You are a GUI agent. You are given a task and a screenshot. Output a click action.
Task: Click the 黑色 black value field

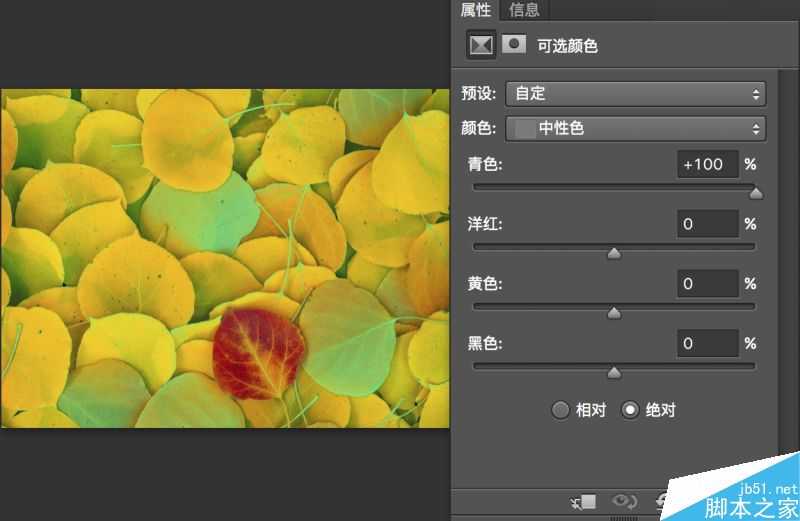[x=707, y=344]
